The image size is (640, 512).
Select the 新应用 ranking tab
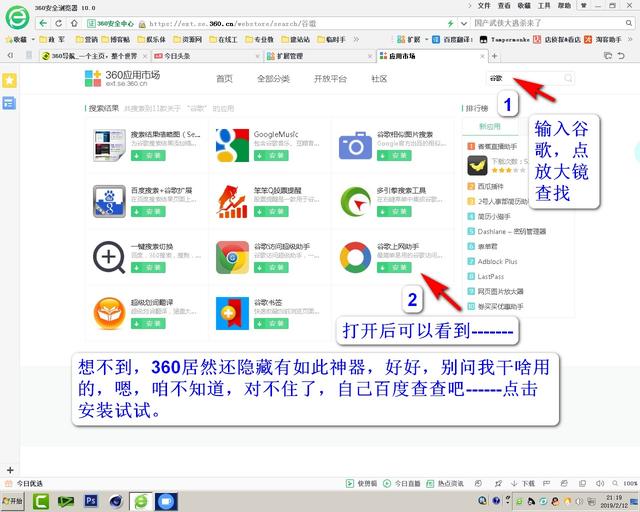(x=489, y=126)
